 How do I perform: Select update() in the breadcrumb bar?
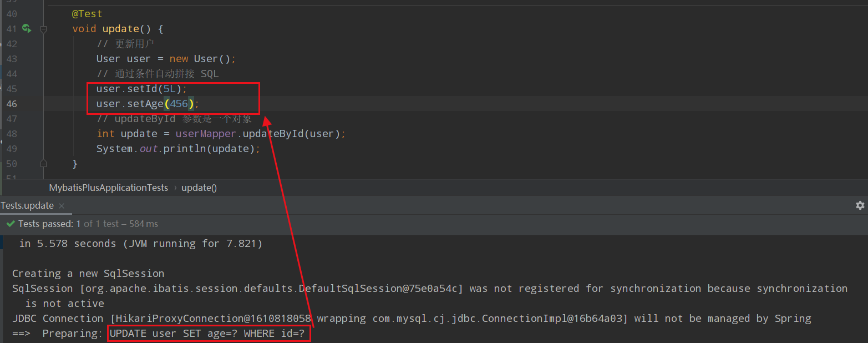199,188
